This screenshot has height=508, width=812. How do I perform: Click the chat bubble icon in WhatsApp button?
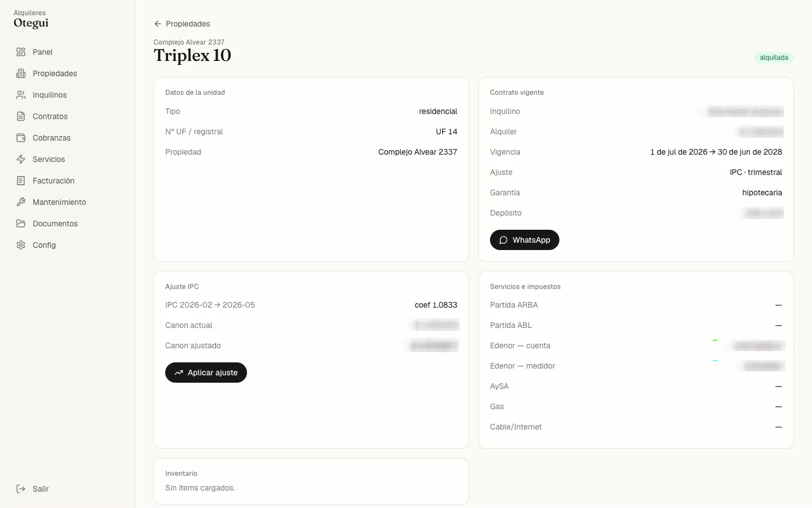point(504,240)
